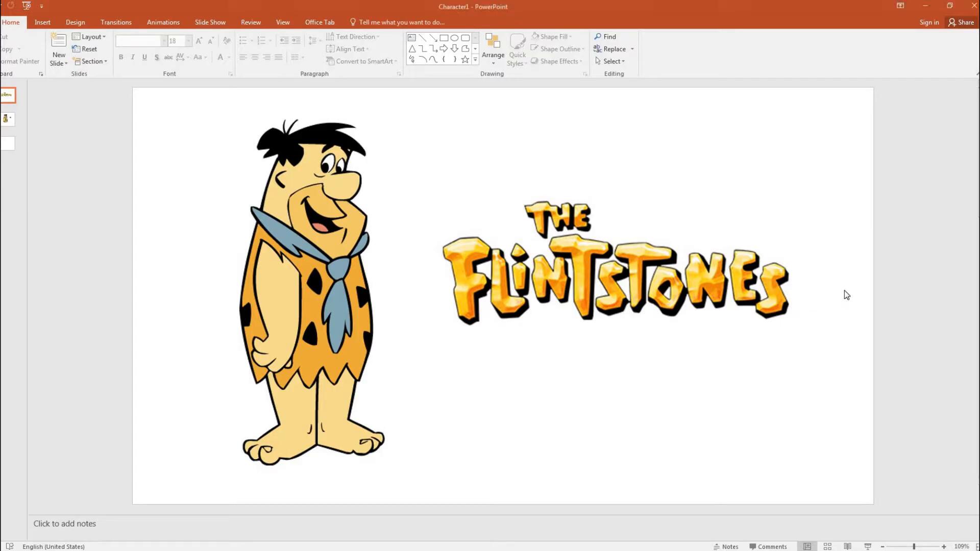This screenshot has width=980, height=551.
Task: Expand the Section dropdown
Action: tap(90, 61)
